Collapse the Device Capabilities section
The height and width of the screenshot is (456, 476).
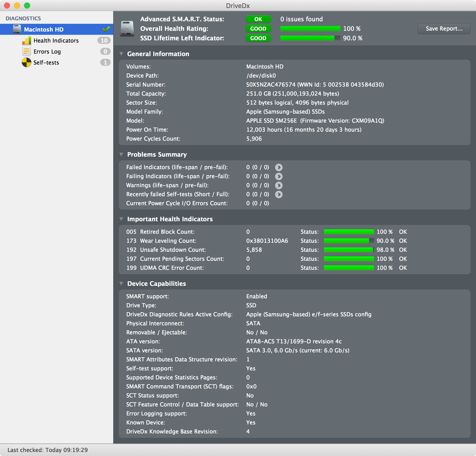click(x=122, y=284)
